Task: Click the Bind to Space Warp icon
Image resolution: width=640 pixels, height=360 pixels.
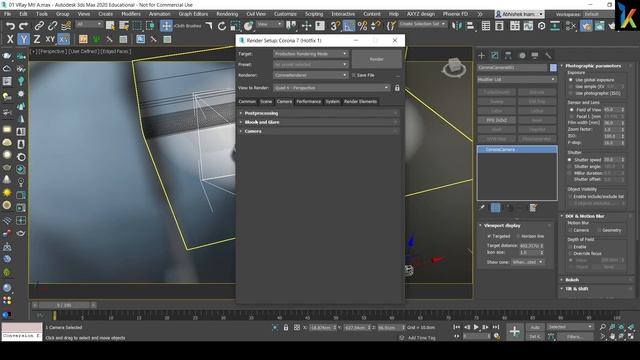Action: (x=66, y=26)
